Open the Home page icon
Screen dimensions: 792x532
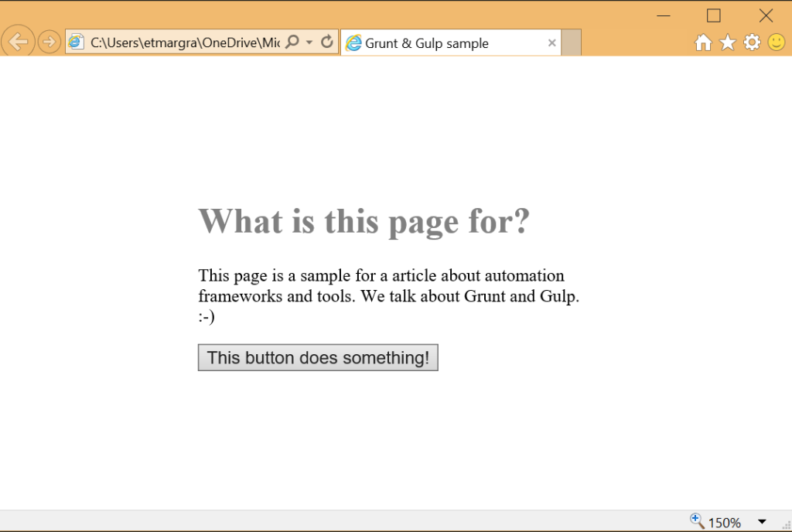point(702,43)
